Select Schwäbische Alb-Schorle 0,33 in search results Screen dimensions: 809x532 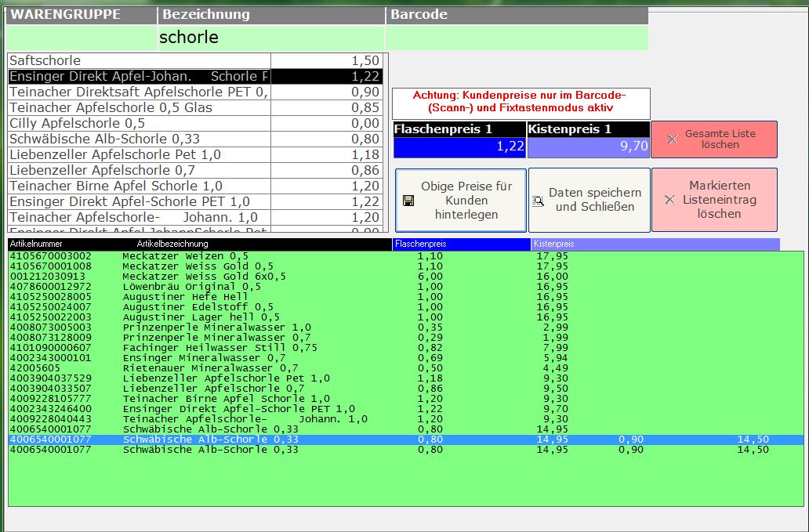(x=195, y=139)
